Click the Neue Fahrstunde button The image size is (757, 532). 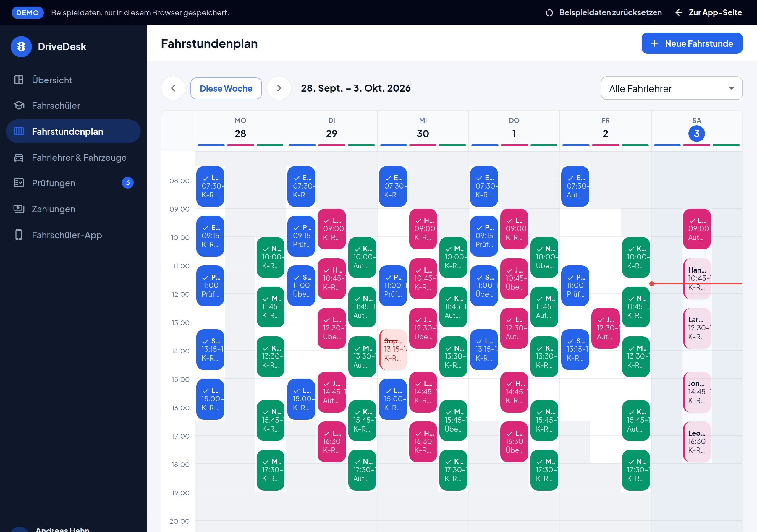click(x=692, y=43)
